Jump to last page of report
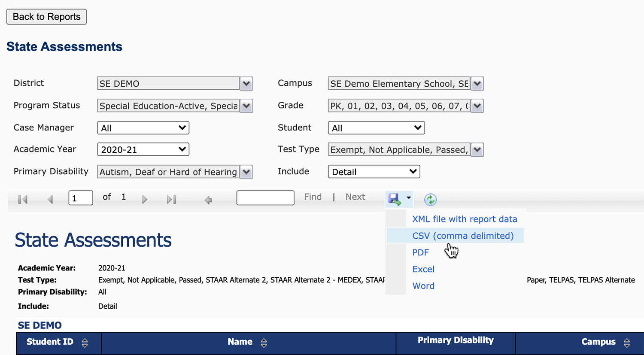Image resolution: width=644 pixels, height=355 pixels. (x=171, y=200)
